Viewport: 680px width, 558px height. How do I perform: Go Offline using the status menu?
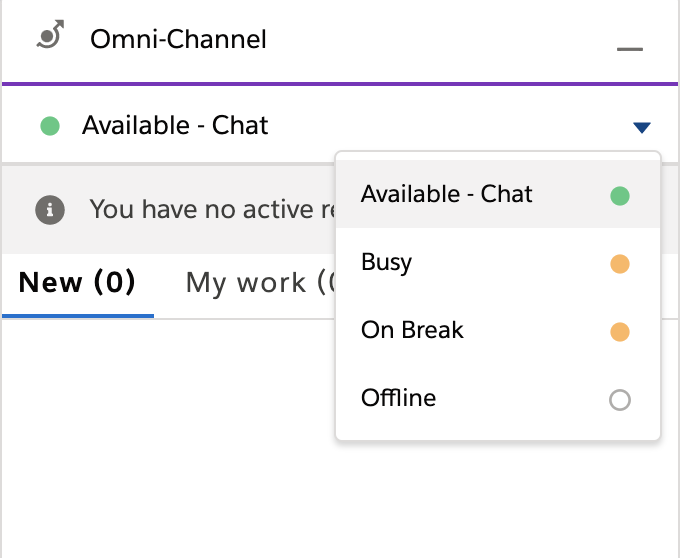498,398
